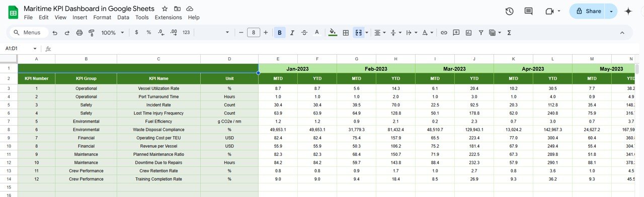Insert a link with the chain icon
The height and width of the screenshot is (197, 644).
pos(444,33)
